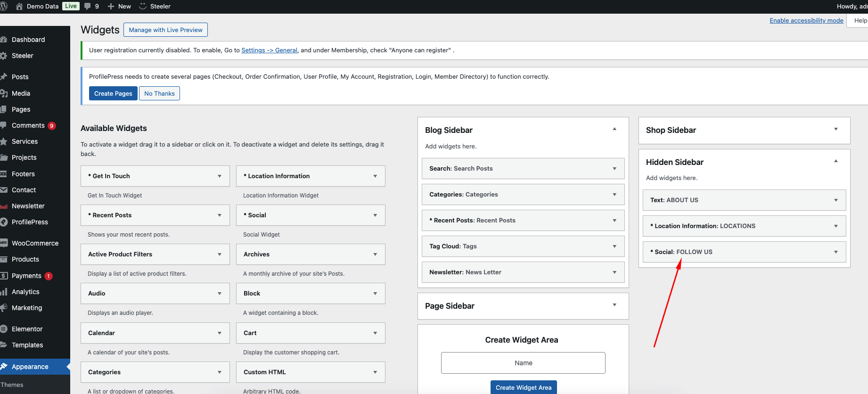Click the Create Pages button
Viewport: 868px width, 394px height.
point(113,93)
